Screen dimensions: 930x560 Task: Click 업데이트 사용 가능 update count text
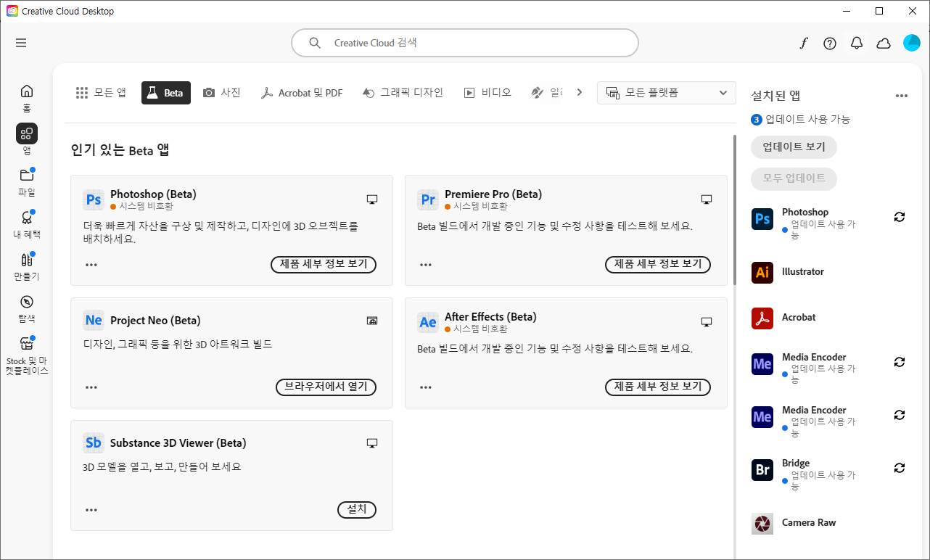pyautogui.click(x=807, y=120)
